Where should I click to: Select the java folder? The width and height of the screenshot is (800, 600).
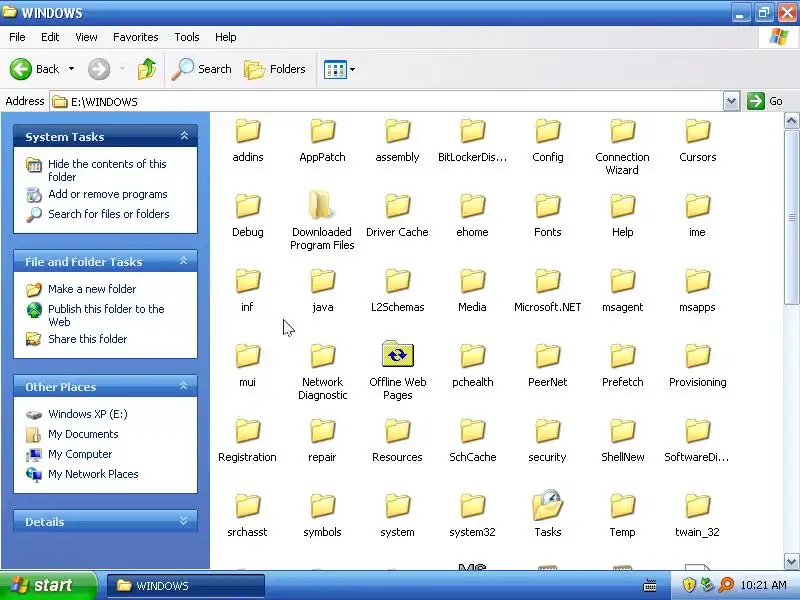click(322, 291)
